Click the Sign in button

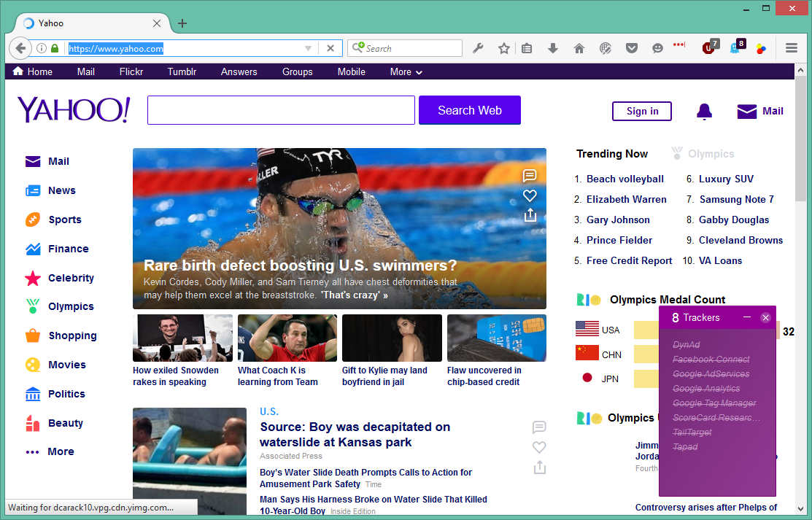point(641,111)
